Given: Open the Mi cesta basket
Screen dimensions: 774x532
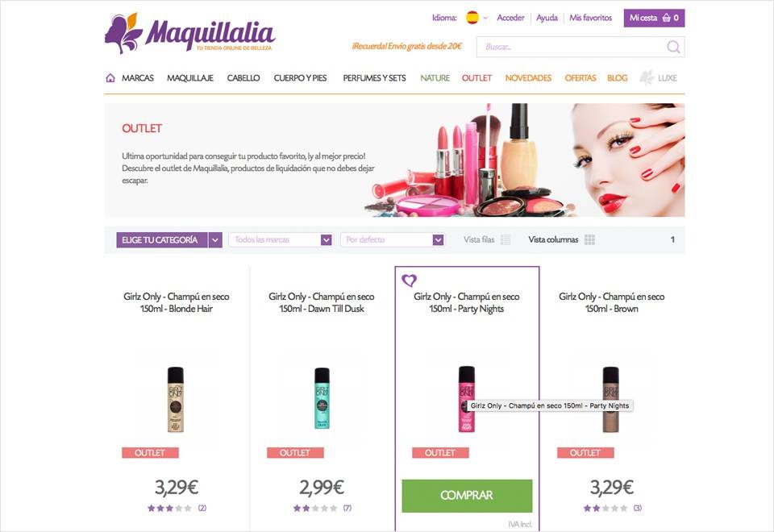Looking at the screenshot, I should pos(654,18).
